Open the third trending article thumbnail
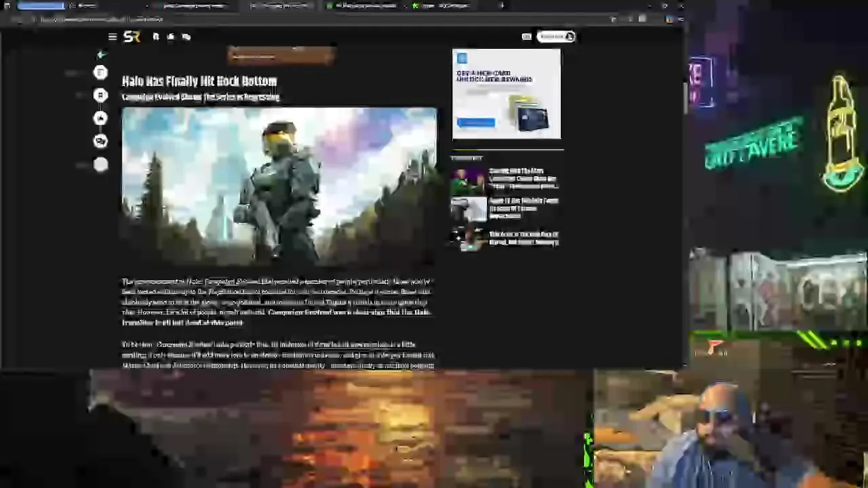 468,239
